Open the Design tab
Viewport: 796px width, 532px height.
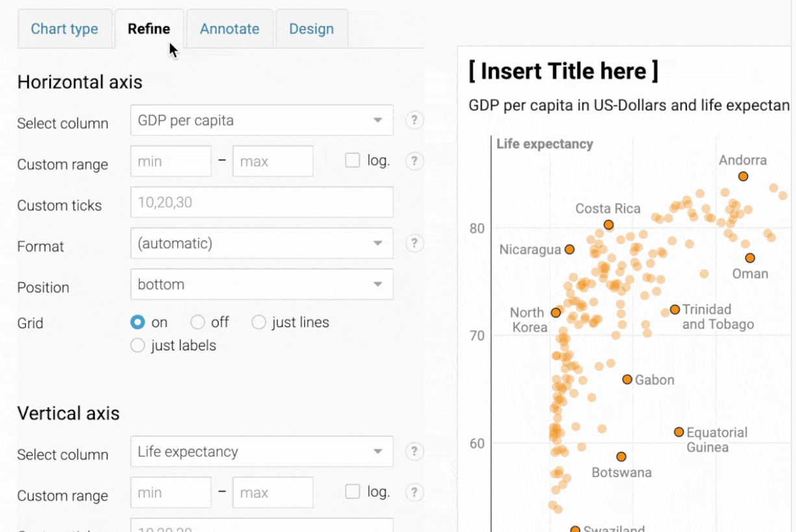pos(311,29)
